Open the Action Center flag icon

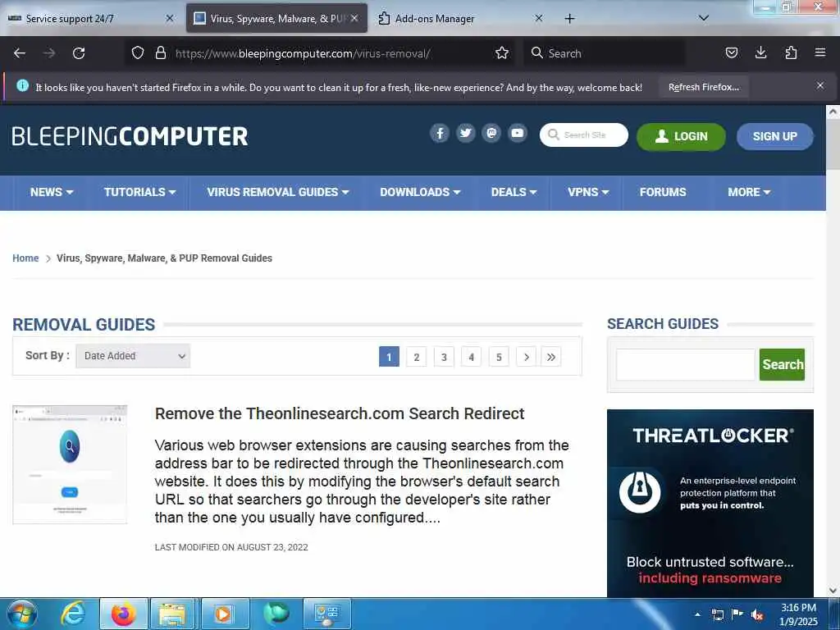tap(737, 614)
